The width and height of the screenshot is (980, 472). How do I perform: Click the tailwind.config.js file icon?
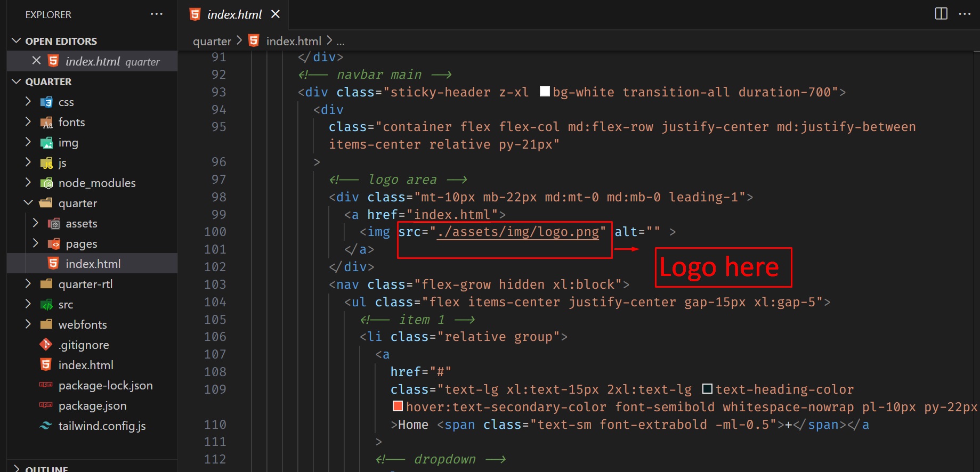46,426
